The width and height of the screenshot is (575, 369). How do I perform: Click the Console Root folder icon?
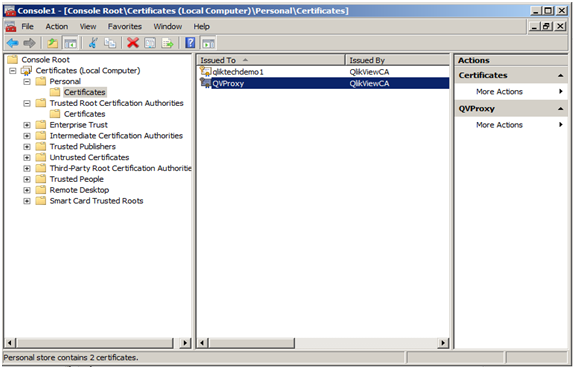[x=12, y=59]
